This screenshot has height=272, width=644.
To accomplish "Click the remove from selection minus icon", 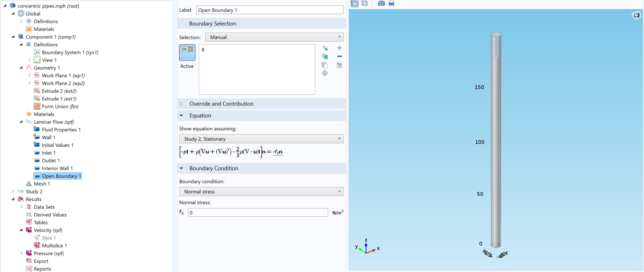I will (339, 56).
